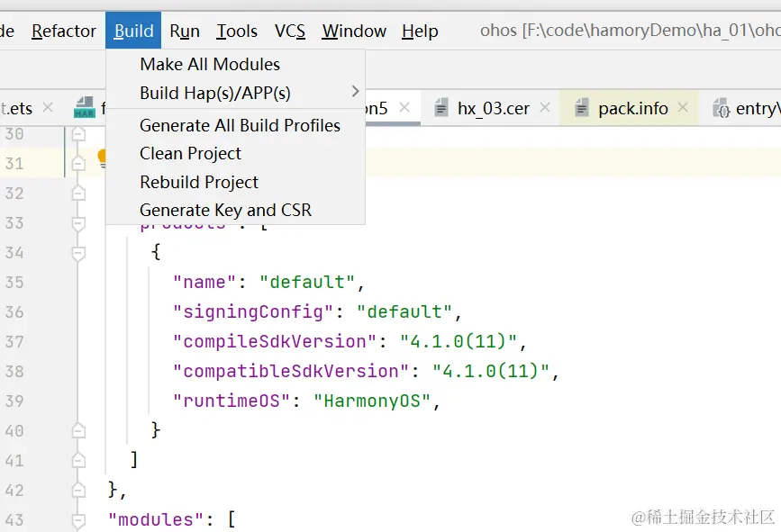Click the compileSdkVersion value "4.1.0(11)"
The height and width of the screenshot is (532, 781).
pos(459,342)
